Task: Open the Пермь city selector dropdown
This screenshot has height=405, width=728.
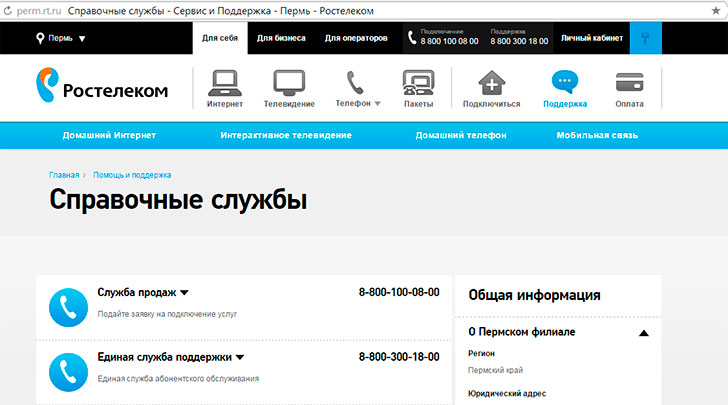Action: (60, 39)
